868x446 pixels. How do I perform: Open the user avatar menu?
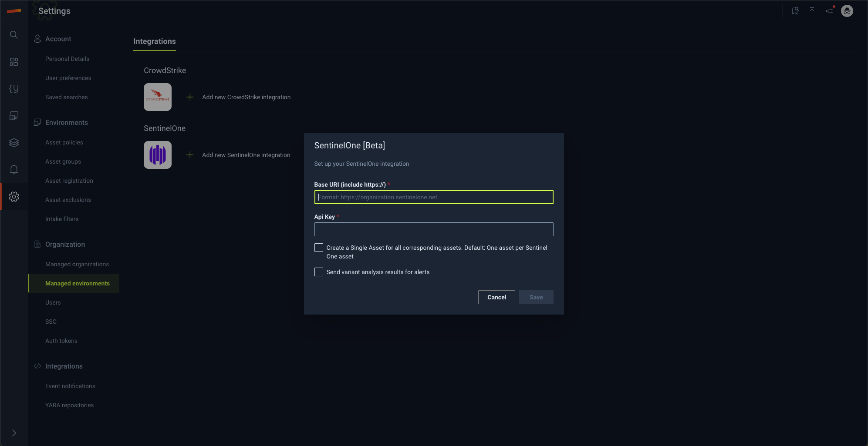(847, 11)
